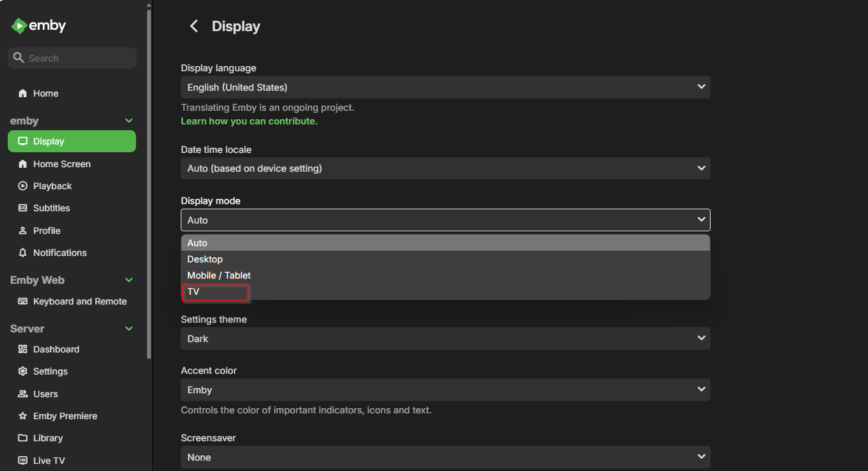Click the Subtitles icon in sidebar
The width and height of the screenshot is (868, 471).
tap(23, 208)
